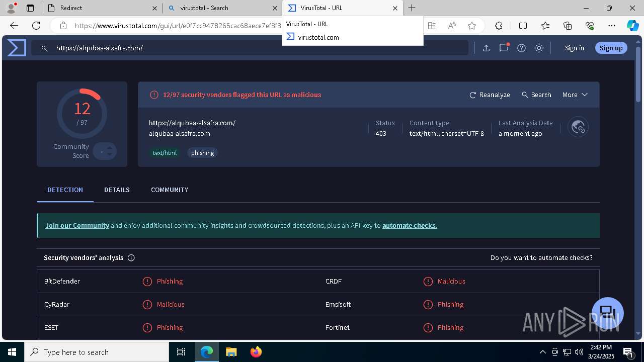Image resolution: width=644 pixels, height=362 pixels.
Task: Click the upload file icon
Action: coord(486,48)
